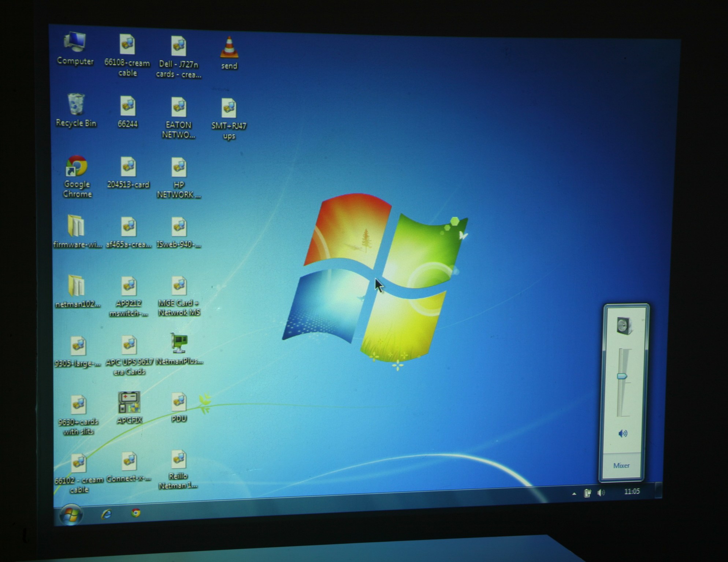Open the Computer desktop icon

[75, 49]
